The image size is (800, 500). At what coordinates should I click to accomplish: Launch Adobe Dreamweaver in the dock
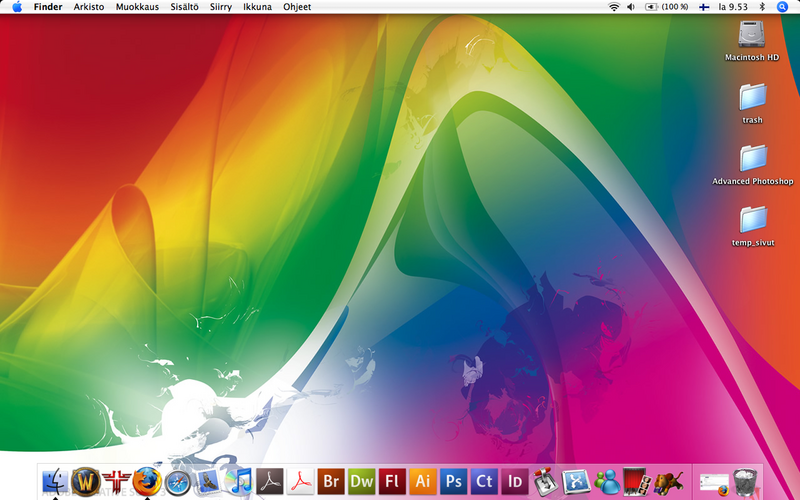tap(362, 481)
